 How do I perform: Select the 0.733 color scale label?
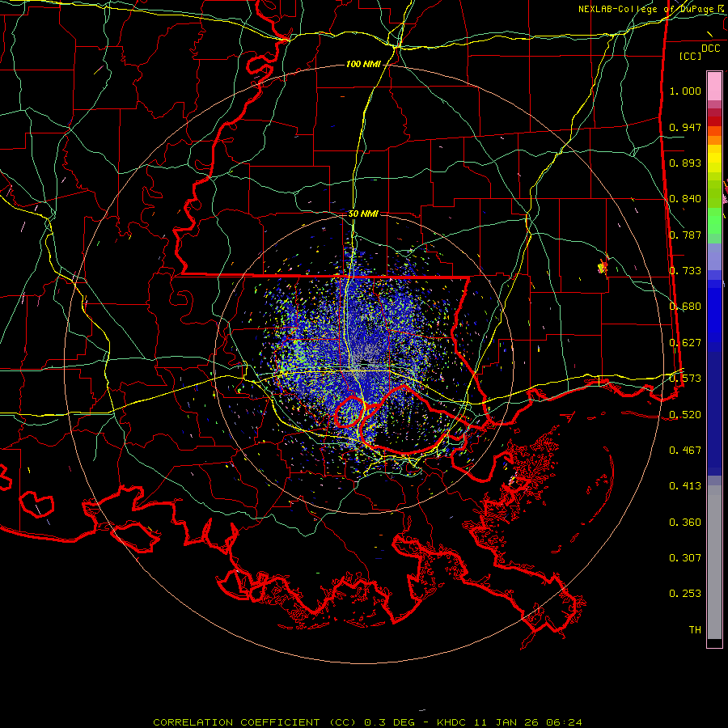point(685,271)
